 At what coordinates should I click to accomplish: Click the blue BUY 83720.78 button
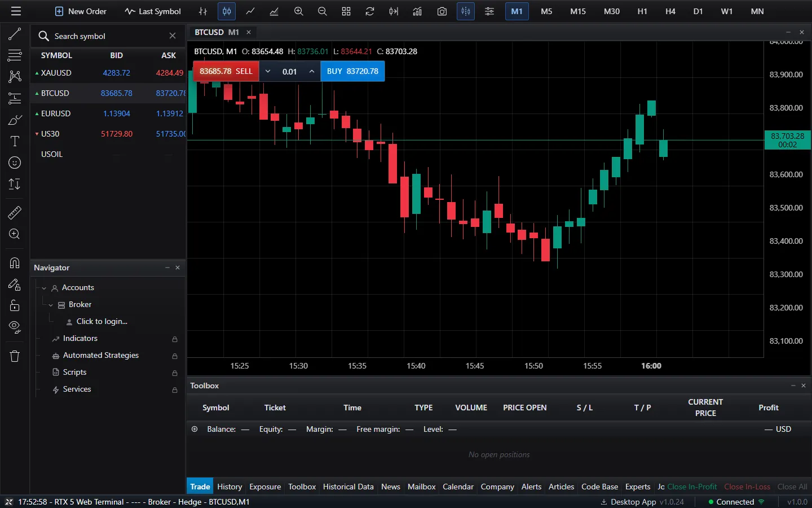[x=352, y=71]
